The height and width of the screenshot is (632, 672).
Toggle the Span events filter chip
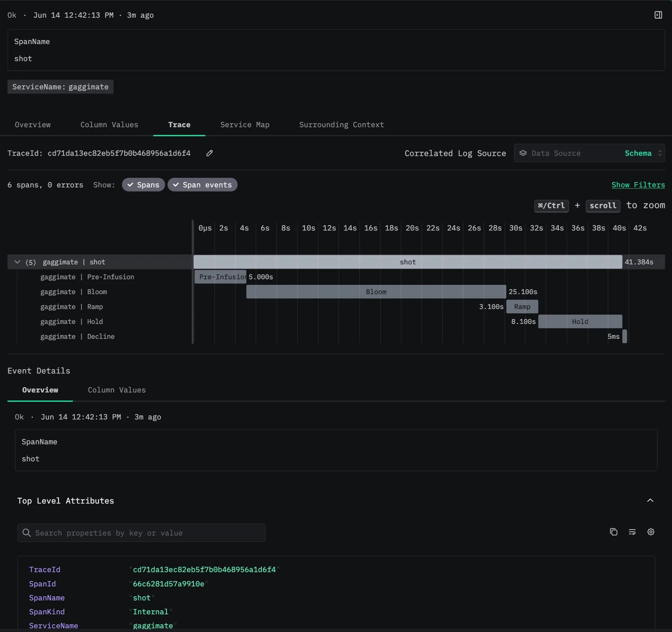point(202,185)
